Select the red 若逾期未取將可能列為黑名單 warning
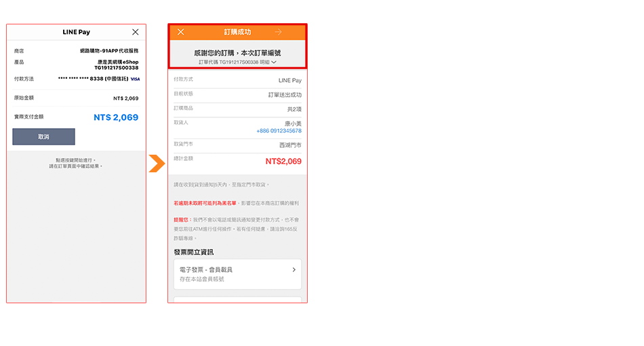Viewport: 644px width, 346px height. point(205,203)
